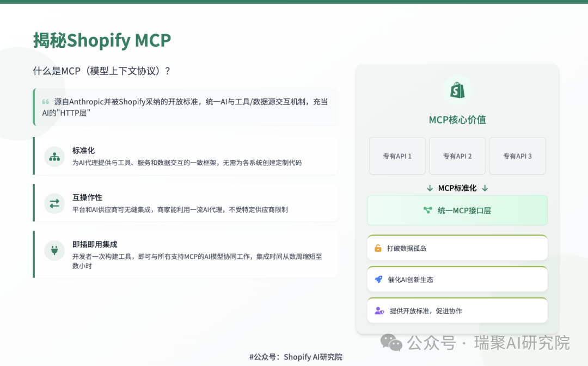The height and width of the screenshot is (366, 588).
Task: Select the 专有API 1 box
Action: [397, 156]
